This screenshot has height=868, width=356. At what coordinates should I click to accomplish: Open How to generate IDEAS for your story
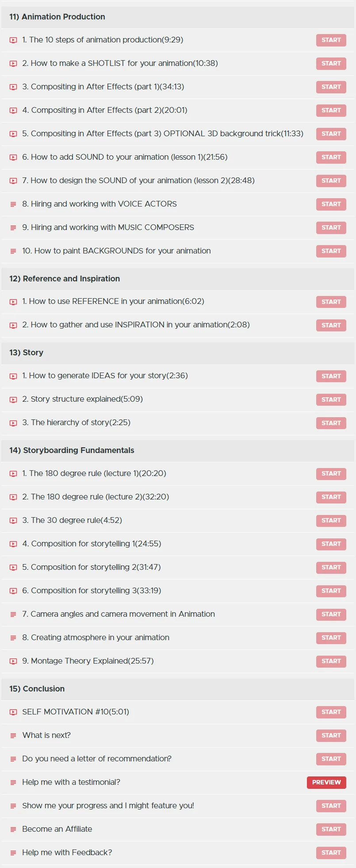(x=105, y=376)
